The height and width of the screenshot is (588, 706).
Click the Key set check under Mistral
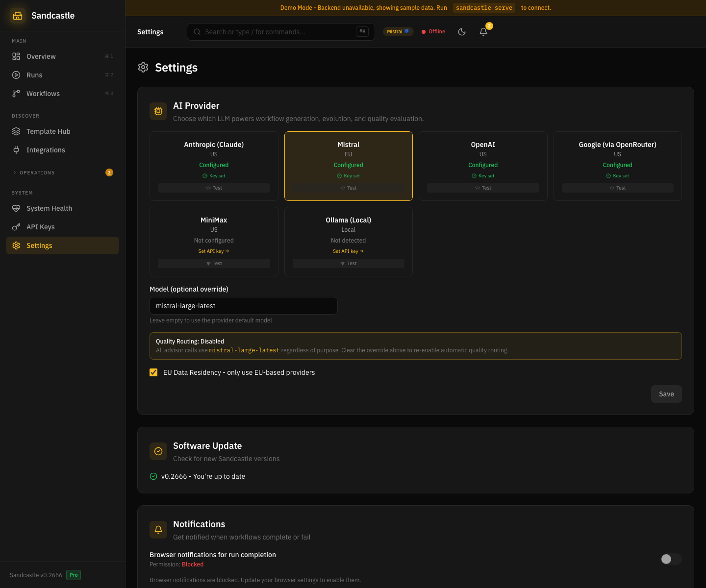(349, 176)
